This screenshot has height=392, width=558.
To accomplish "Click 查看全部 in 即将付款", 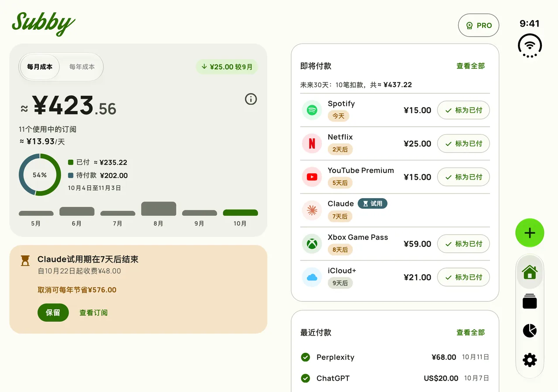I will pyautogui.click(x=470, y=66).
